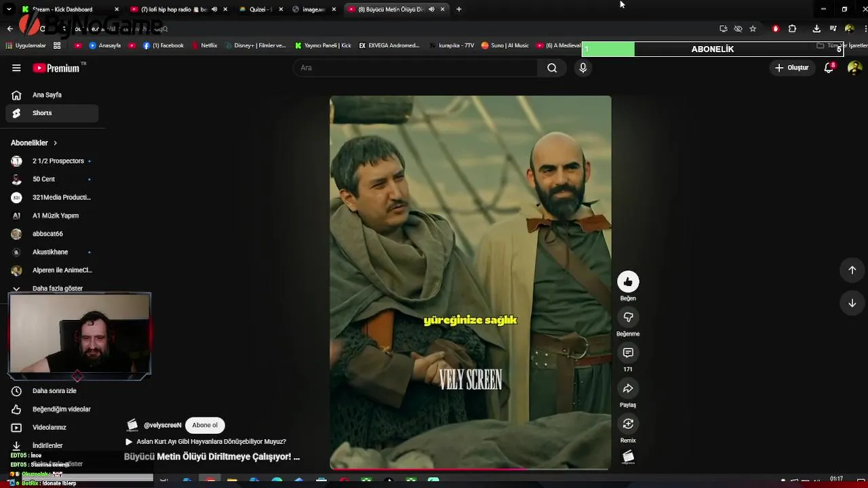Open Alperen ile AnimeCl subscription
The height and width of the screenshot is (488, 868).
click(52, 270)
